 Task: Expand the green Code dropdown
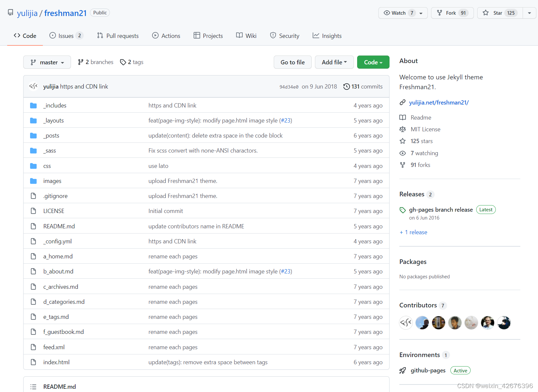[373, 62]
